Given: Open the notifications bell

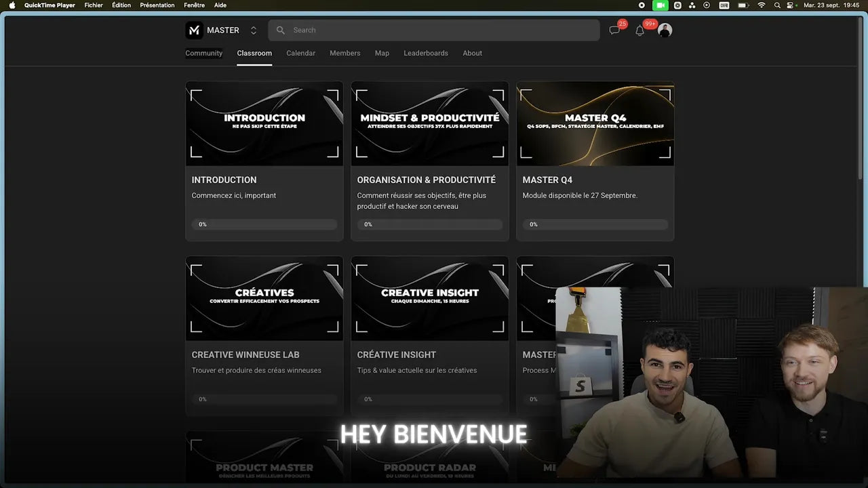Looking at the screenshot, I should click(x=639, y=30).
